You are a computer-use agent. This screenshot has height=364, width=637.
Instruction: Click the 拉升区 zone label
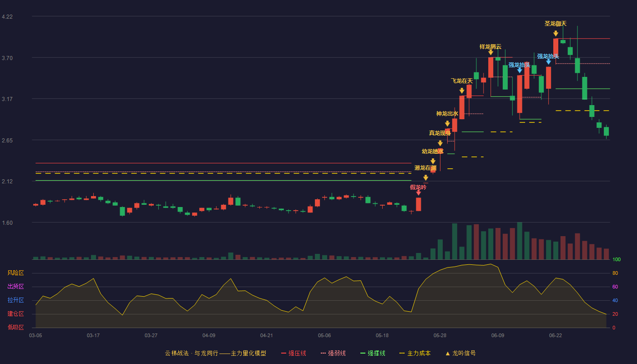pos(15,300)
